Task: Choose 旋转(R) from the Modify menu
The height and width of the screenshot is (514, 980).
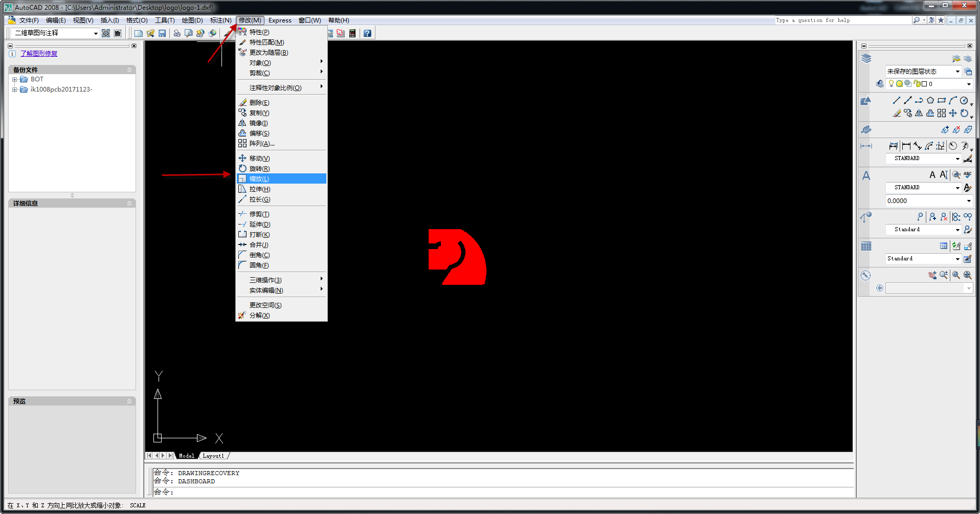Action: click(281, 168)
